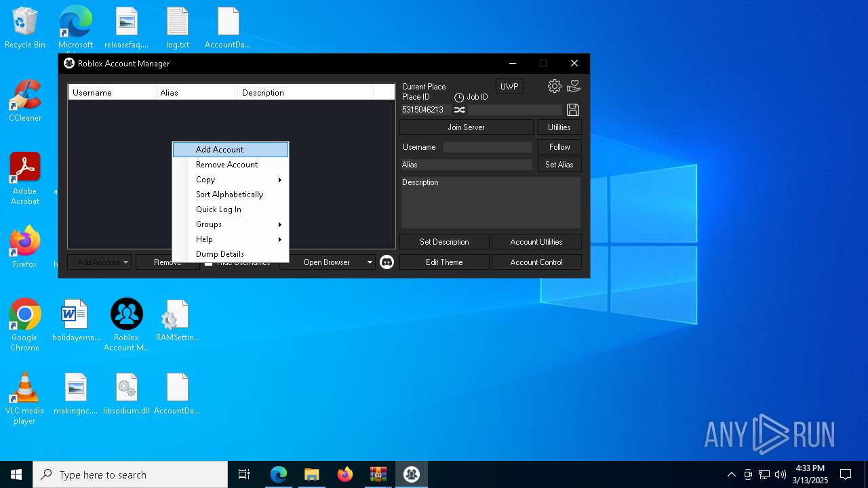Click the Join Server button
The height and width of the screenshot is (488, 868).
tap(466, 127)
